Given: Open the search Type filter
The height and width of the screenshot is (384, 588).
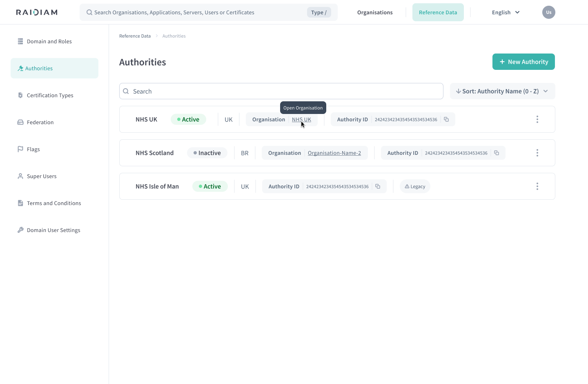Looking at the screenshot, I should (318, 12).
